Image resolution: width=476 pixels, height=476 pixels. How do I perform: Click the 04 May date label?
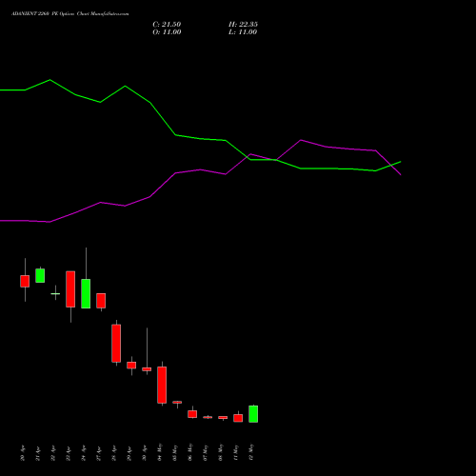160,452
